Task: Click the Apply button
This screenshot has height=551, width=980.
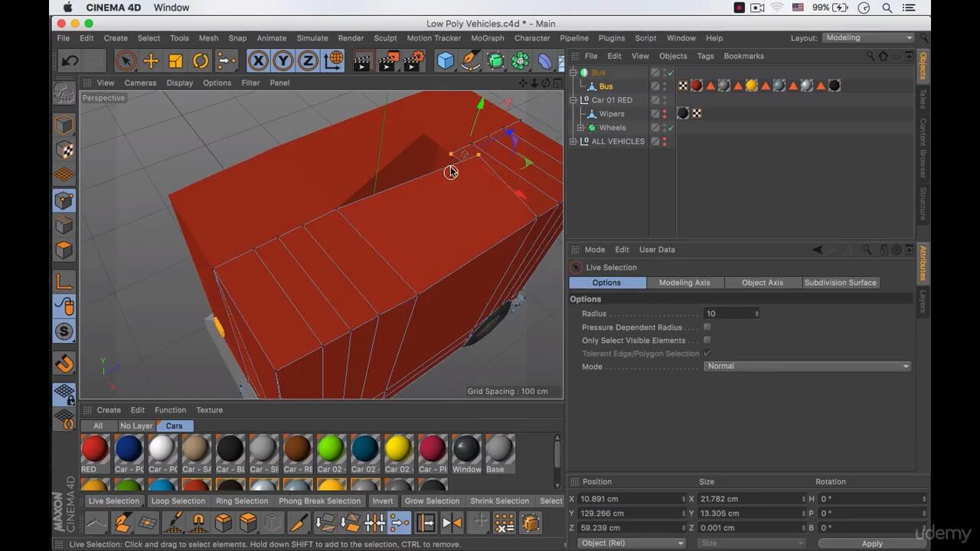Action: [x=871, y=543]
